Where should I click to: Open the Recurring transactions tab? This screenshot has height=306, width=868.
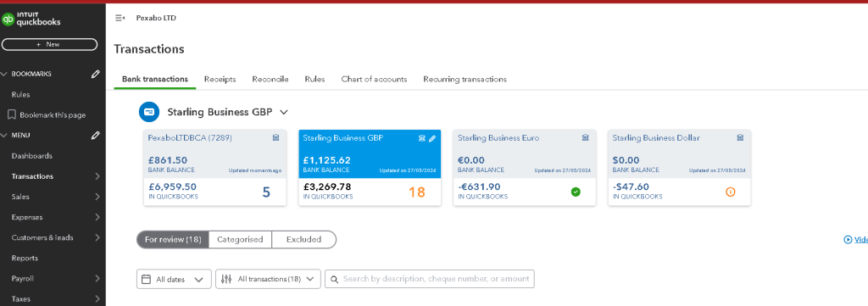tap(465, 79)
